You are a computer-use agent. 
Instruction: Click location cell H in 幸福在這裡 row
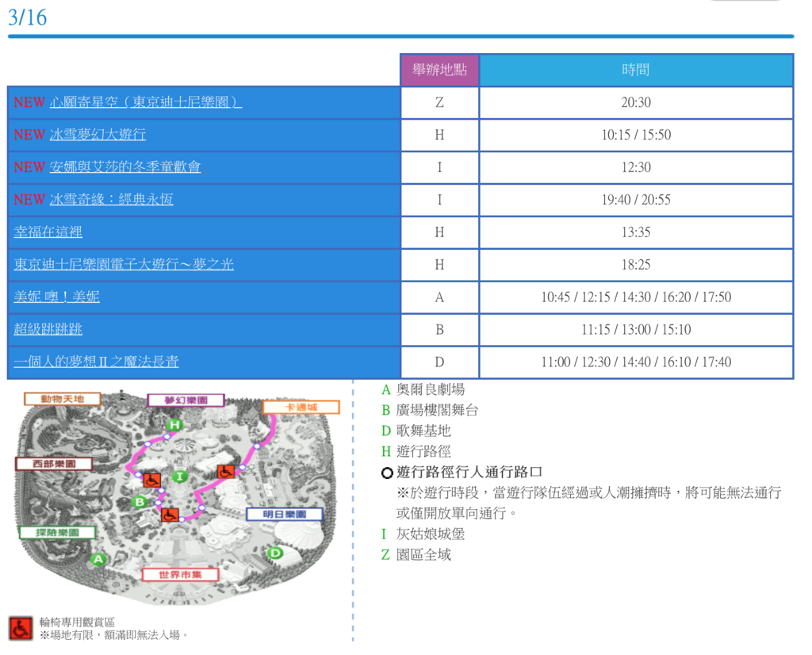(439, 232)
